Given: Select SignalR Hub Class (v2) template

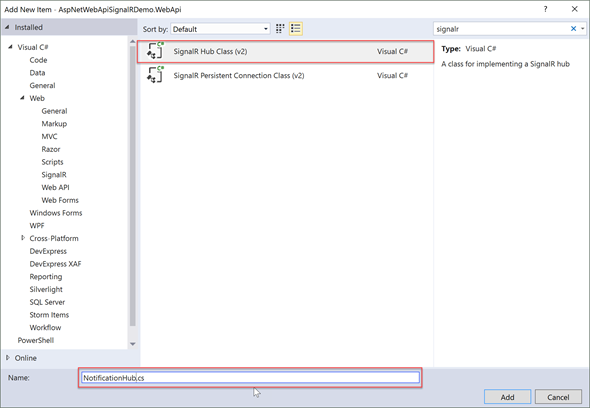Looking at the screenshot, I should tap(286, 51).
